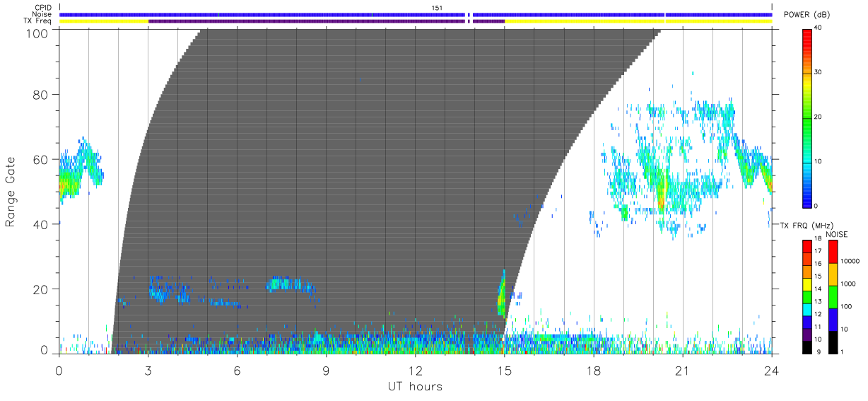Click the power colorbar label 10

tap(819, 162)
